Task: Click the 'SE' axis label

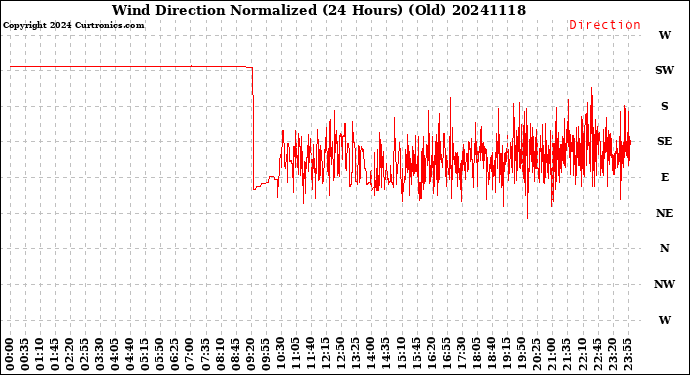Action: 664,141
